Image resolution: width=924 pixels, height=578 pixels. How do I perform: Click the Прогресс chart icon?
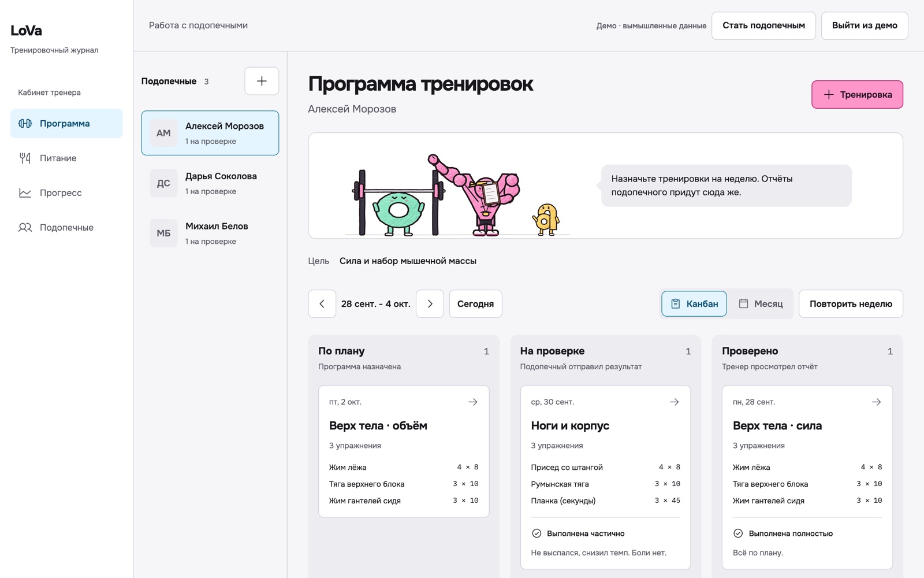25,192
